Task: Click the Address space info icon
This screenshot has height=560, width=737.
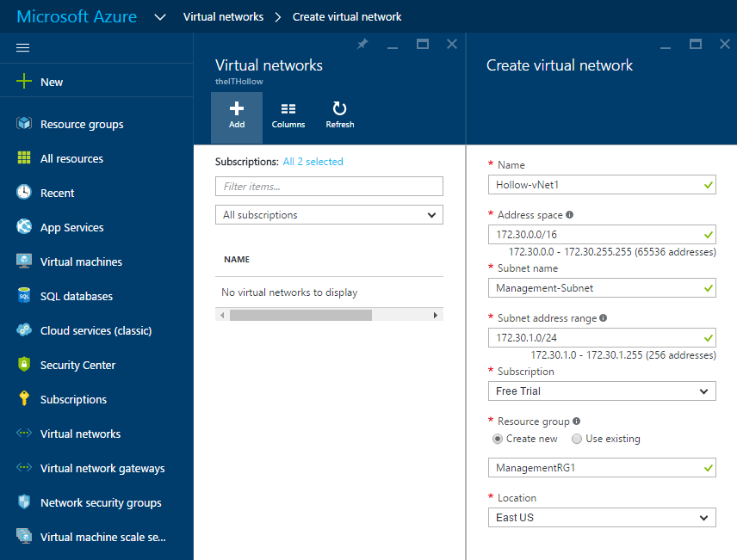Action: 570,215
